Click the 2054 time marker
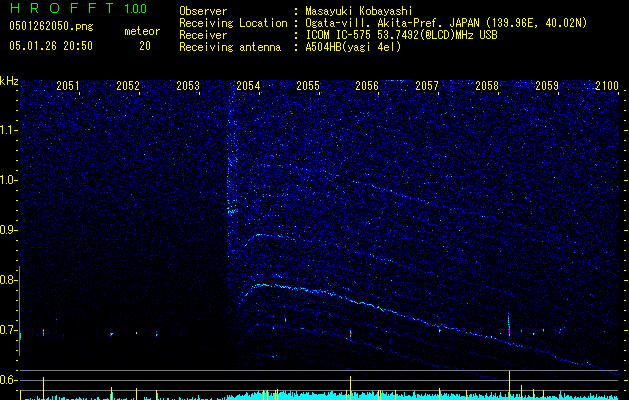629x400 pixels. (x=248, y=86)
